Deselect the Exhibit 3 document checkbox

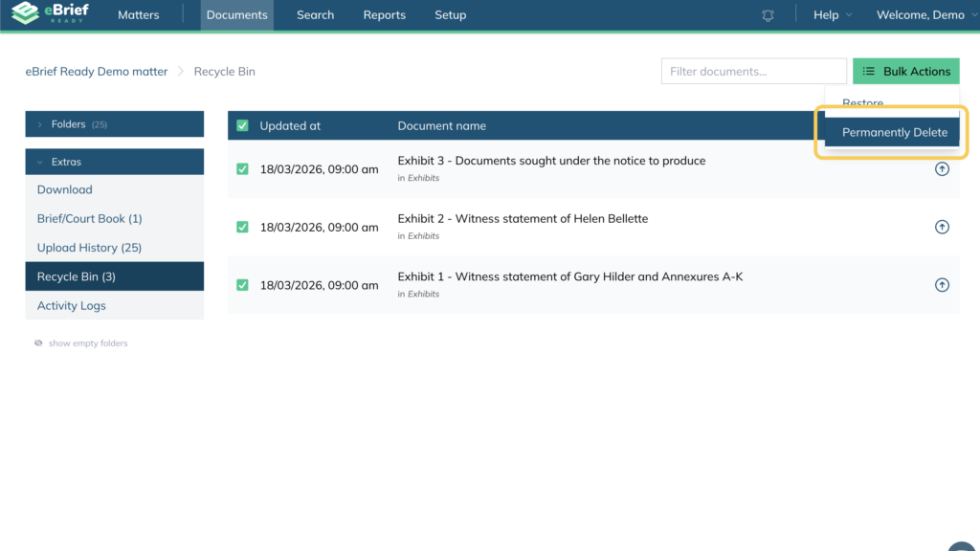(242, 169)
